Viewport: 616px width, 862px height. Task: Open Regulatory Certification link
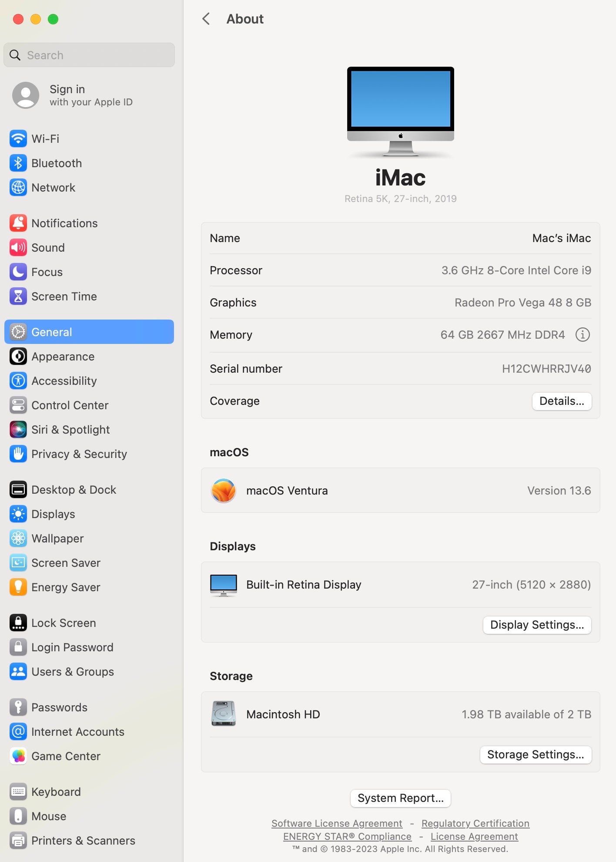[475, 823]
